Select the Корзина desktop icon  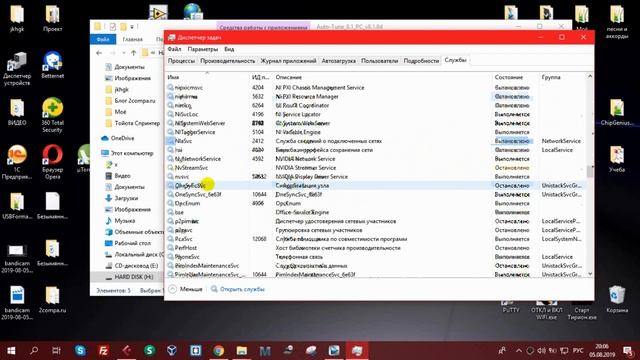click(x=617, y=299)
